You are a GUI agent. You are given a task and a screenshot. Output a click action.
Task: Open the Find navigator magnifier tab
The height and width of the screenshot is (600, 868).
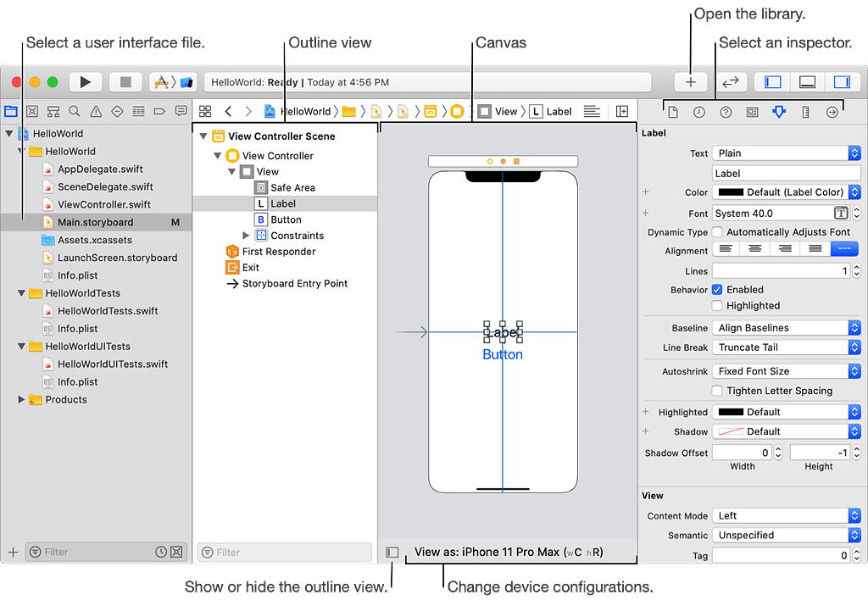pos(75,111)
